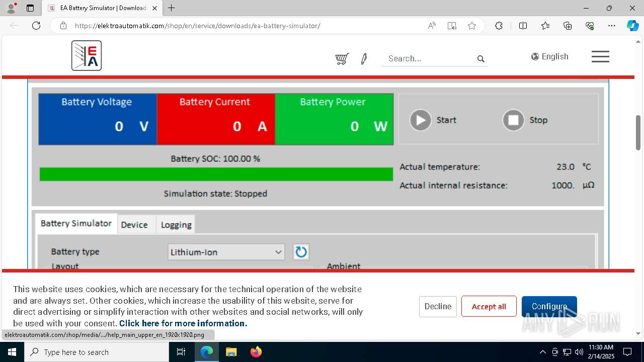The width and height of the screenshot is (644, 362).
Task: Click the browser address bar URL
Action: (198, 26)
